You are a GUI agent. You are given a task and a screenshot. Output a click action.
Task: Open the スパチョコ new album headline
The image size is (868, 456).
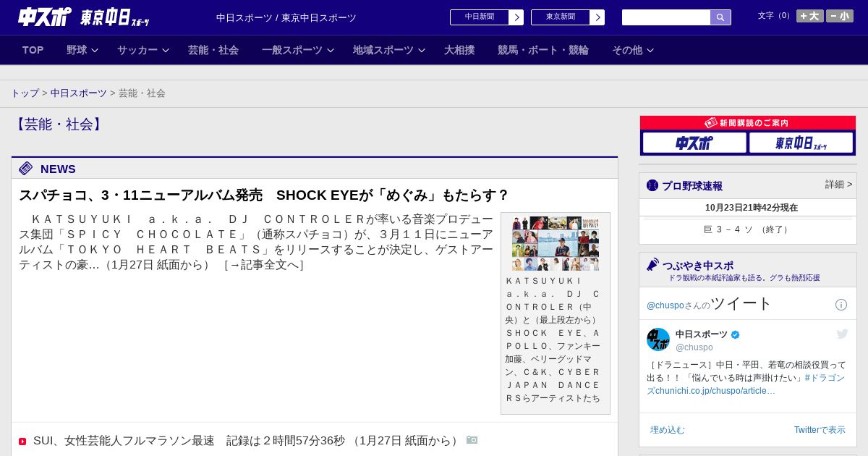click(x=264, y=195)
